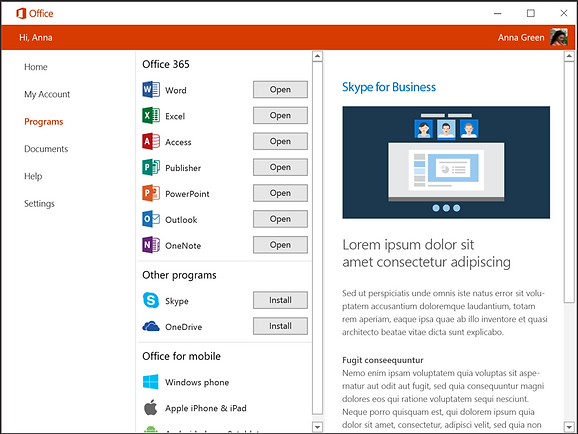Click the Office 365 heading
Image resolution: width=578 pixels, height=434 pixels.
(166, 64)
